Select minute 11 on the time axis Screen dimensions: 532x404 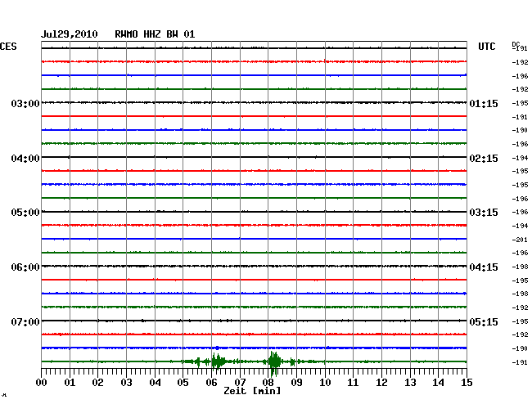[353, 382]
